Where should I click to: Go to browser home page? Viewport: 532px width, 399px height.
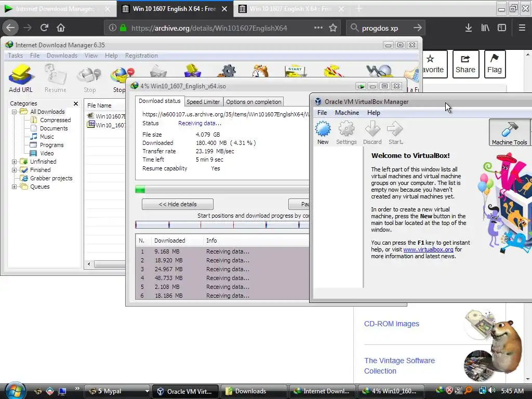(60, 28)
